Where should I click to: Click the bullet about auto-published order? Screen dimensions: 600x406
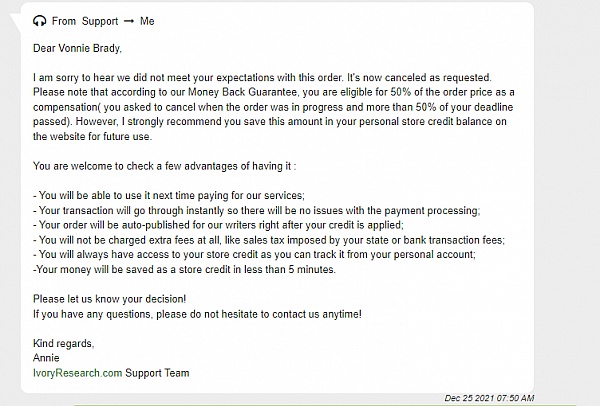pyautogui.click(x=218, y=225)
